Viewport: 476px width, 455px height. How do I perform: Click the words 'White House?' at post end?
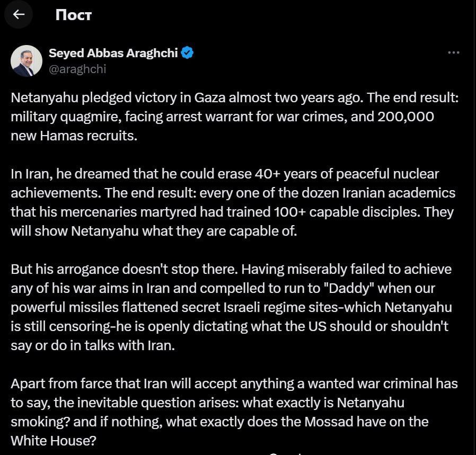click(x=54, y=441)
